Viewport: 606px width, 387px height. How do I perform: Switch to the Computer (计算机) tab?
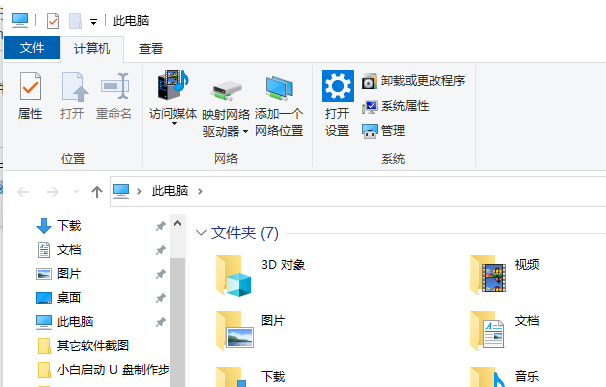[x=92, y=49]
